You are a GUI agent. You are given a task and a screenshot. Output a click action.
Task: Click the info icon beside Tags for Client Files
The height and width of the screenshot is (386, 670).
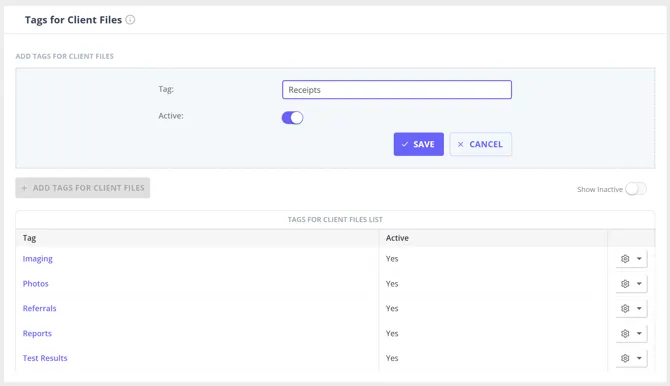[x=130, y=20]
